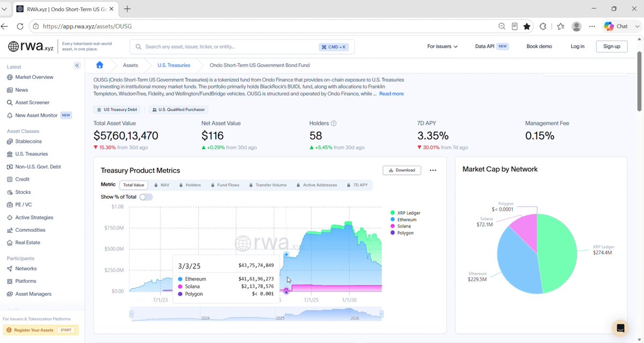Screen dimensions: 644x343
Task: Select the Holders metric tab
Action: 190,185
